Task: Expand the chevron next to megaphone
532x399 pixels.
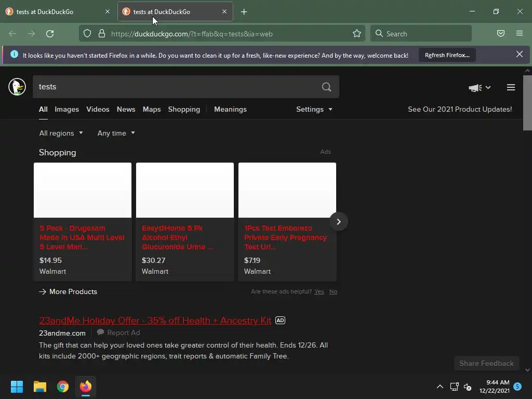Action: coord(488,87)
